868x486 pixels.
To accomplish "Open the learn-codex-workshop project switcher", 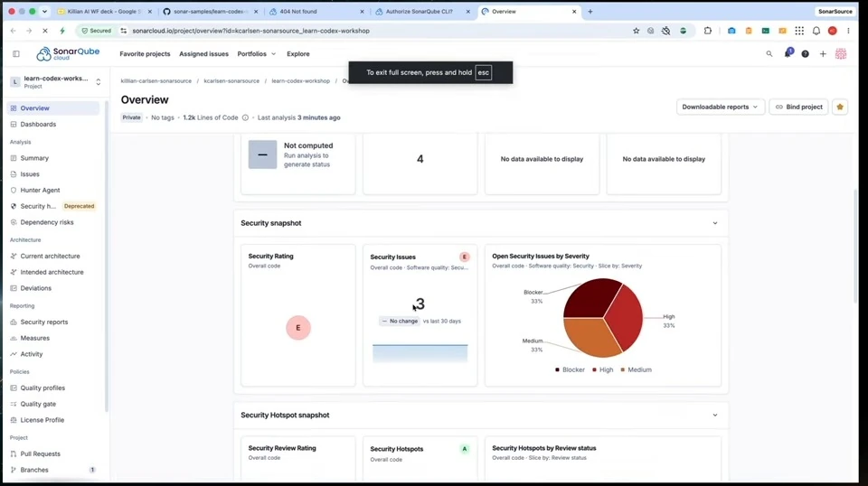I will 56,82.
